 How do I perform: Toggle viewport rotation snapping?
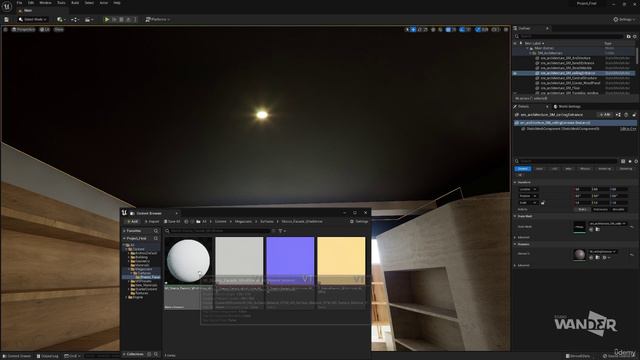(462, 29)
